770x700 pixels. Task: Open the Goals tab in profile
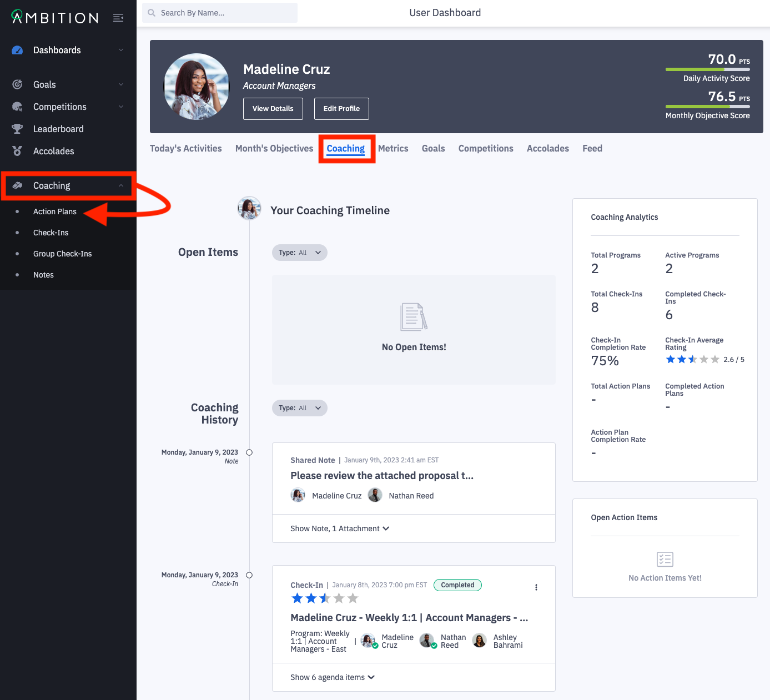[434, 148]
